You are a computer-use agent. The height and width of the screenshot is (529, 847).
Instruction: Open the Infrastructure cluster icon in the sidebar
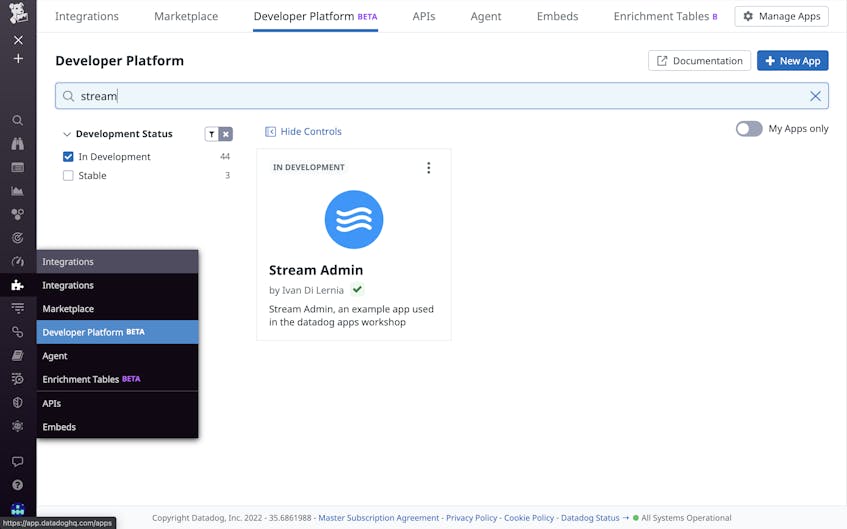(18, 215)
